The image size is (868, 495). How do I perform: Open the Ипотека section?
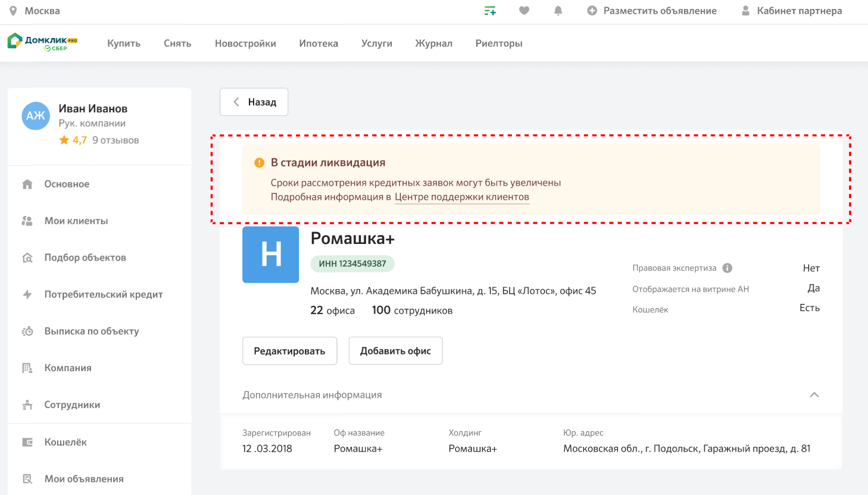pos(319,43)
